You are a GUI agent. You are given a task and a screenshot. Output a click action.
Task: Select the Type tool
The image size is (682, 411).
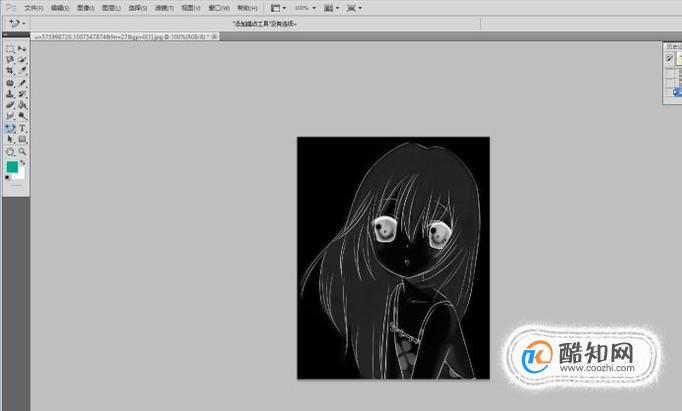(x=22, y=128)
